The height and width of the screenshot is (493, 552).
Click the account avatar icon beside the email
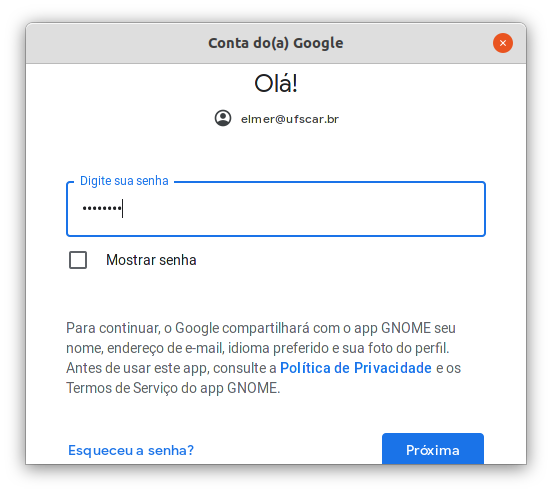tap(223, 118)
